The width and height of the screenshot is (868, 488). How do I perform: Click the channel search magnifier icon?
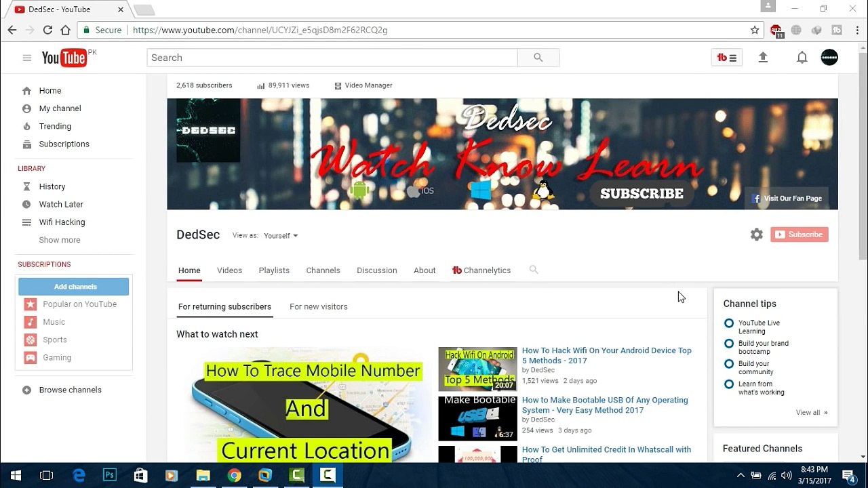pyautogui.click(x=534, y=270)
